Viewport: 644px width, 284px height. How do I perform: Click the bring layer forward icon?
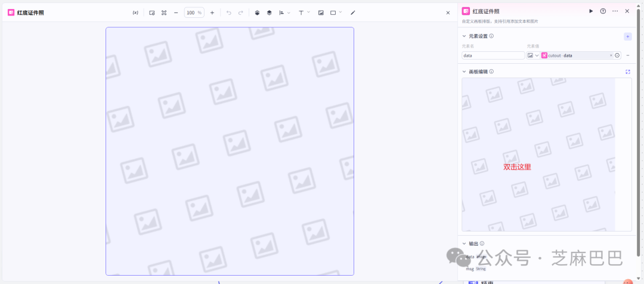coord(257,13)
